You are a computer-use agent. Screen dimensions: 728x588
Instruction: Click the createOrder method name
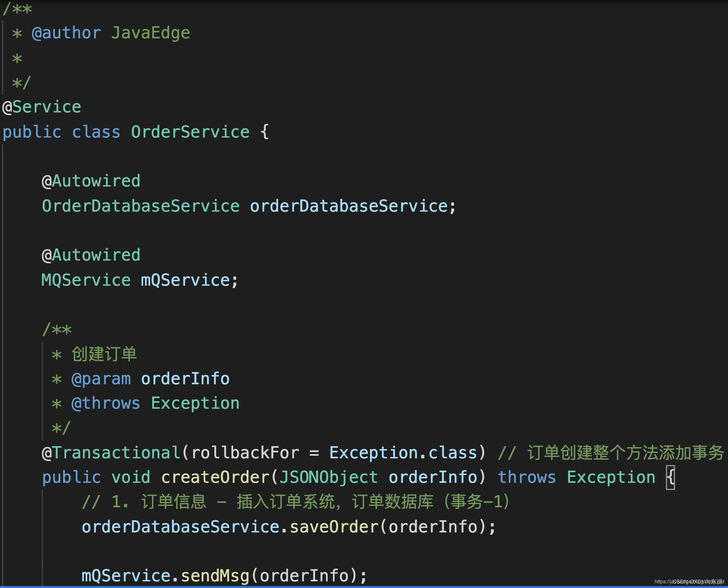(x=215, y=478)
